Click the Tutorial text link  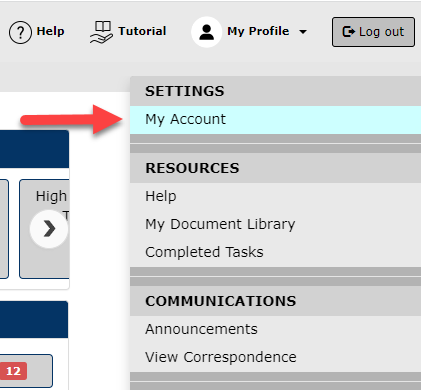pyautogui.click(x=142, y=31)
